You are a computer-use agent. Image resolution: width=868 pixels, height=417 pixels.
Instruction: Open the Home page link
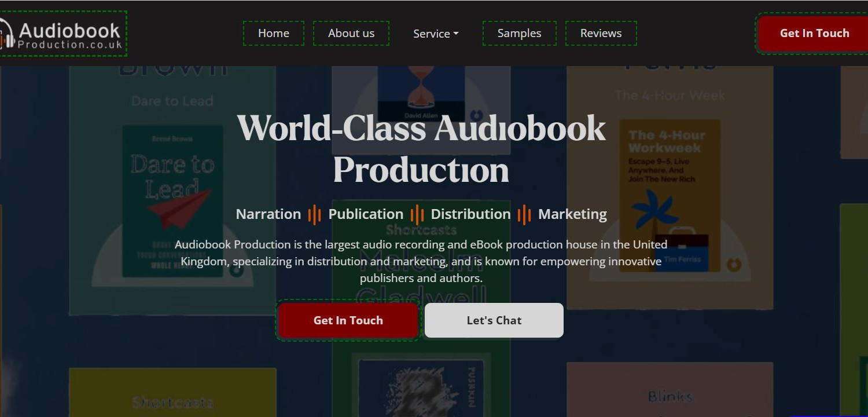pyautogui.click(x=274, y=34)
